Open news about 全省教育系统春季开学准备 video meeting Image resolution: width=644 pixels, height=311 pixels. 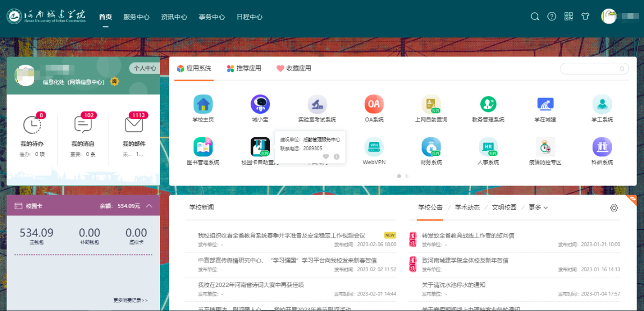(281, 235)
